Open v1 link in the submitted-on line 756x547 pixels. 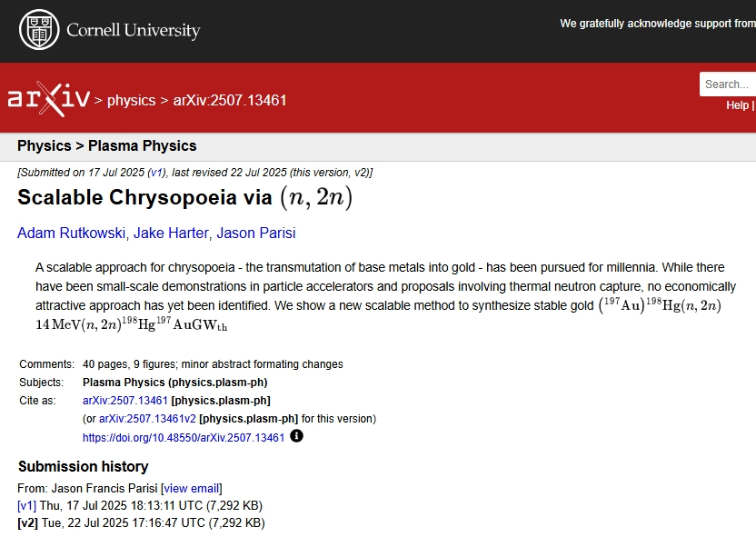coord(156,173)
